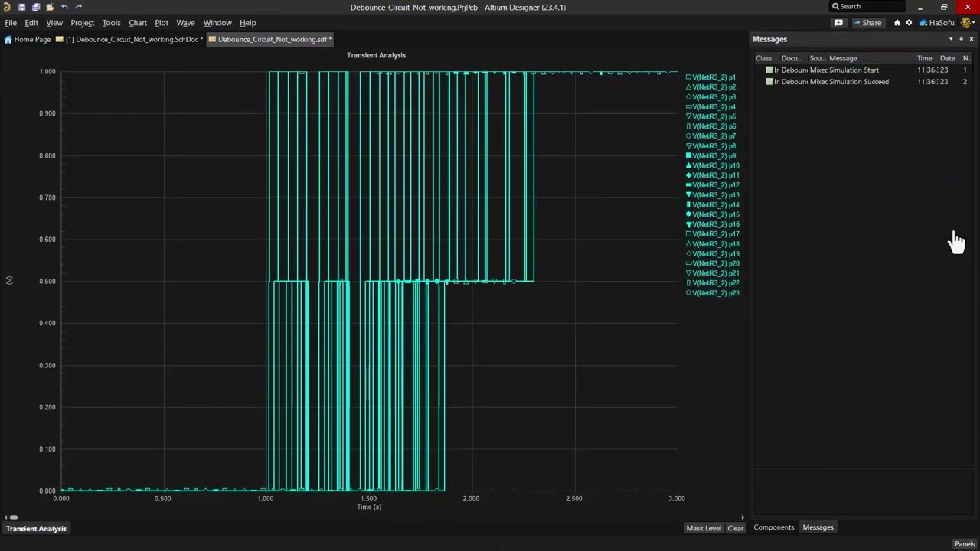Viewport: 980px width, 551px height.
Task: Open the Tools menu
Action: [111, 23]
